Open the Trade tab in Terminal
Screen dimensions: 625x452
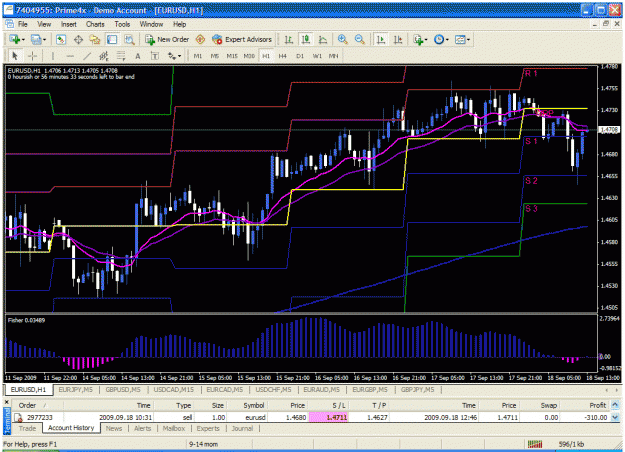point(27,428)
